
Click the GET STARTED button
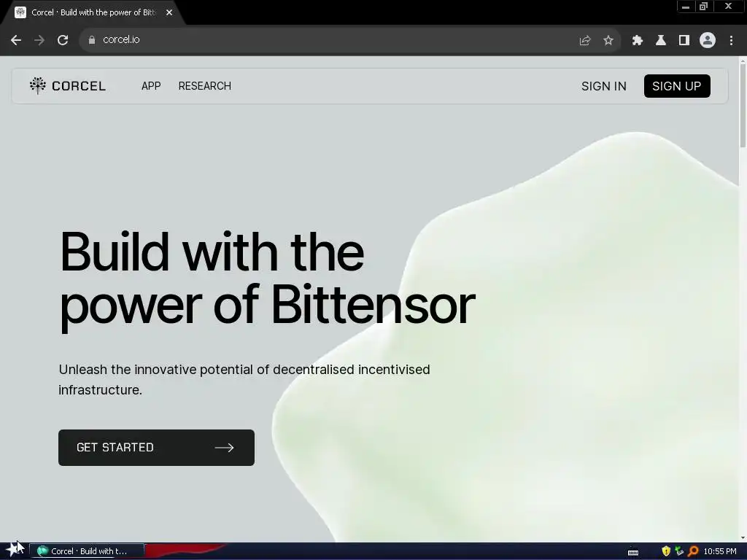click(x=156, y=448)
